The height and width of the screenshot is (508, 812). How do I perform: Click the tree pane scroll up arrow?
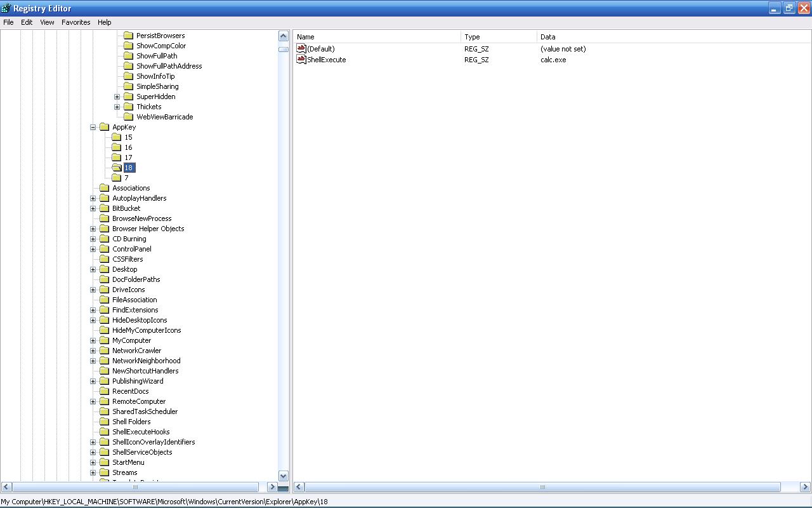pyautogui.click(x=283, y=36)
